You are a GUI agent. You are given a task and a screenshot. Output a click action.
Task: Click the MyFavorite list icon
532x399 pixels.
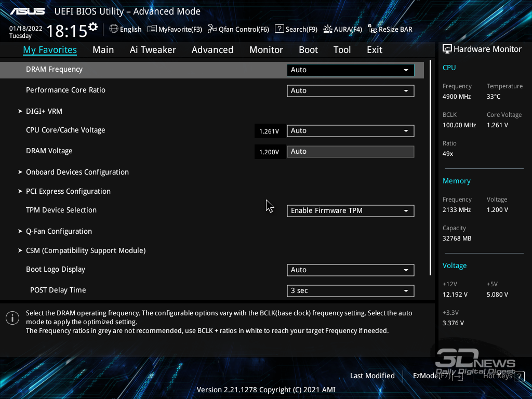[x=152, y=29]
